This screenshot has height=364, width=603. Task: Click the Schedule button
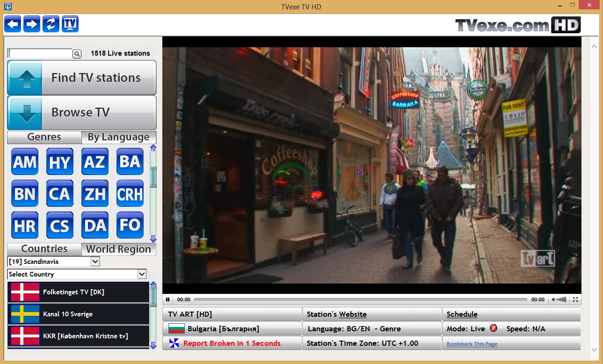click(462, 314)
